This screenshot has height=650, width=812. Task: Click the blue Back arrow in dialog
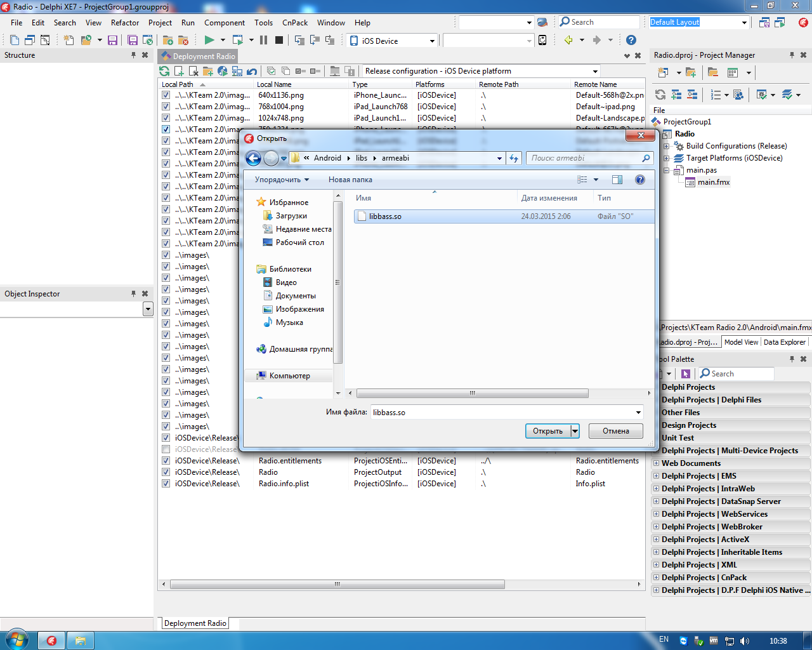pyautogui.click(x=253, y=158)
